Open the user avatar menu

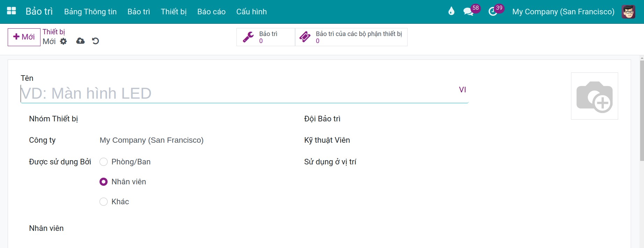pos(628,12)
